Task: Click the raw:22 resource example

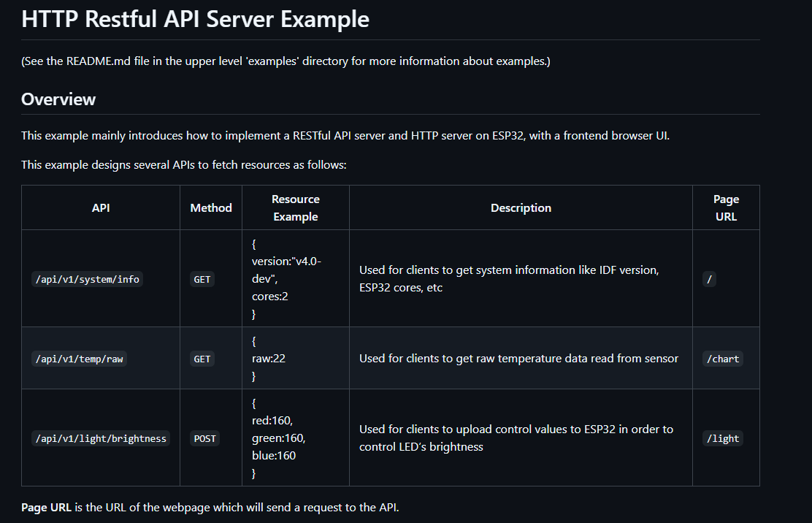Action: pos(268,359)
